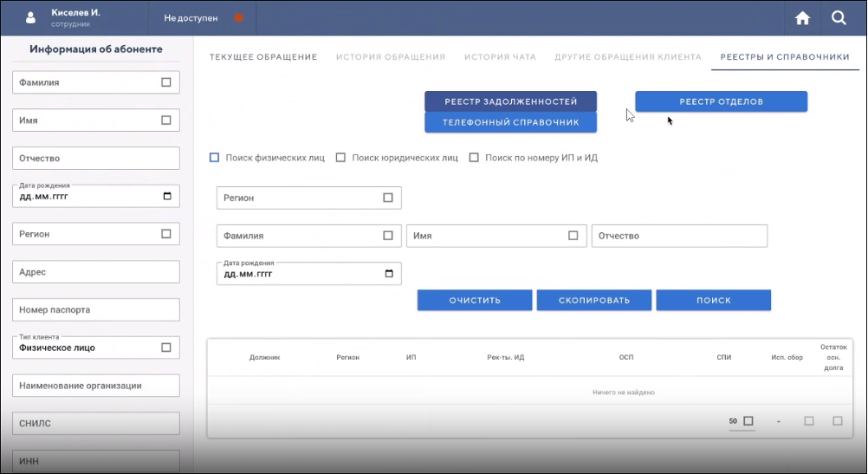
Task: Click previous page icon in table footer
Action: (808, 421)
